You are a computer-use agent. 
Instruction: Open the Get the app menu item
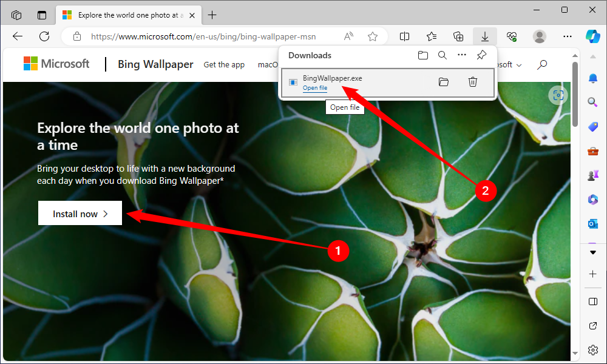(x=224, y=64)
